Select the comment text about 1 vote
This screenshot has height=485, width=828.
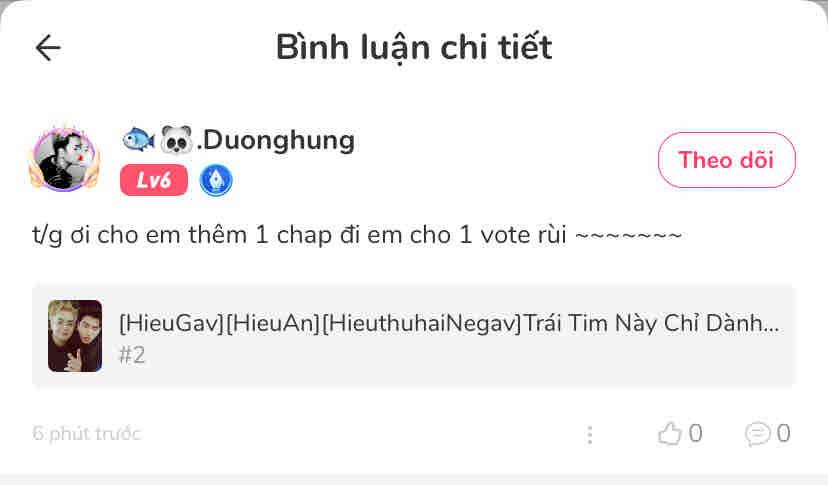pos(357,235)
